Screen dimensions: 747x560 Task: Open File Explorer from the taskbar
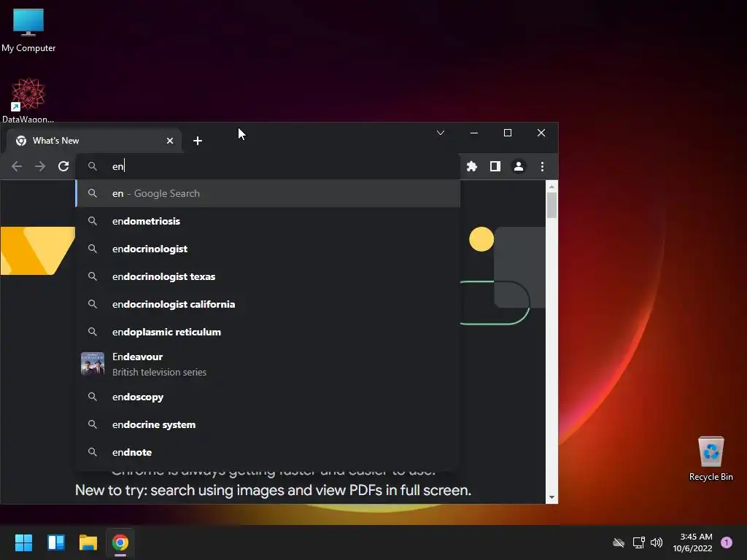tap(88, 542)
